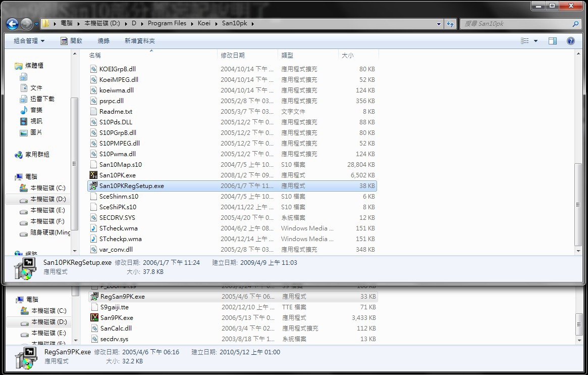Select 迅雷下載 in sidebar

[37, 99]
